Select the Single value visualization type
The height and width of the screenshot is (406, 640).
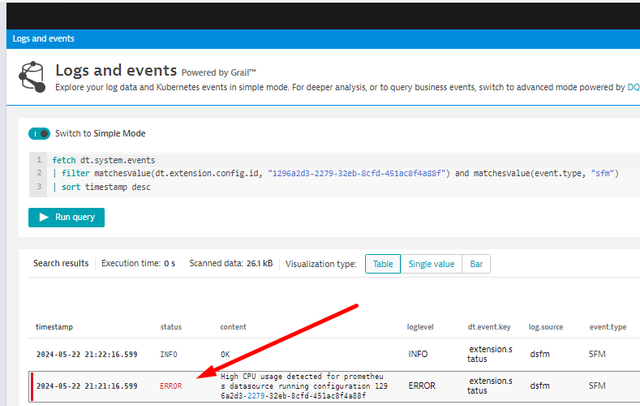[x=432, y=264]
